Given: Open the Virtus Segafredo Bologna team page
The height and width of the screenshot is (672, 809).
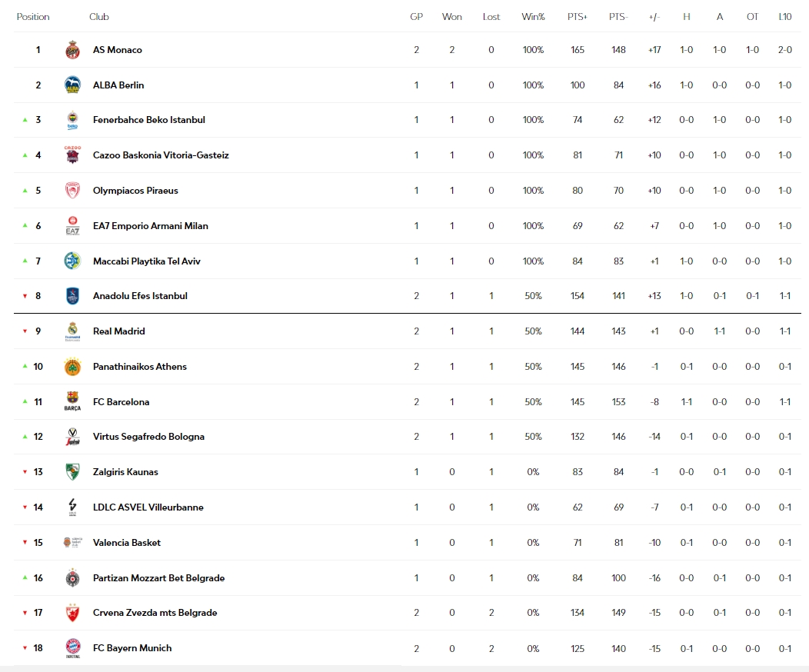Looking at the screenshot, I should coord(148,437).
